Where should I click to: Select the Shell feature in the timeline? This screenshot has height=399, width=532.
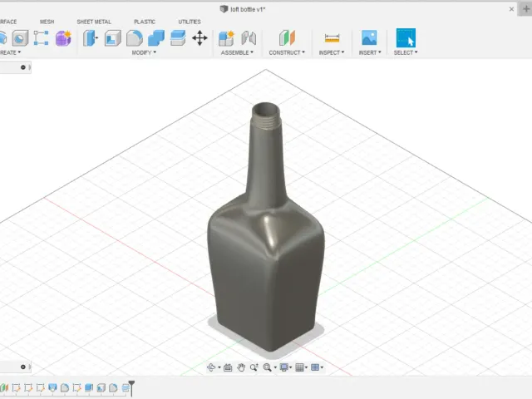(x=101, y=387)
